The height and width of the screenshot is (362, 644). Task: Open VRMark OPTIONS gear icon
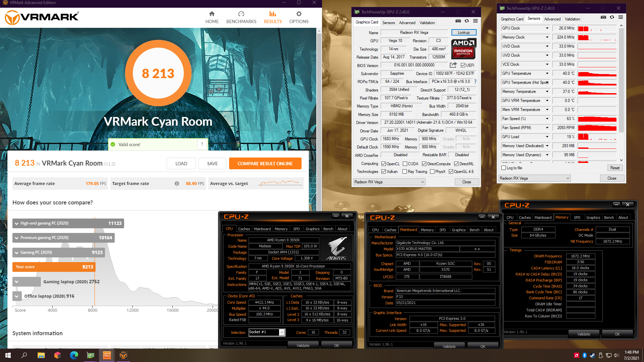click(x=299, y=14)
